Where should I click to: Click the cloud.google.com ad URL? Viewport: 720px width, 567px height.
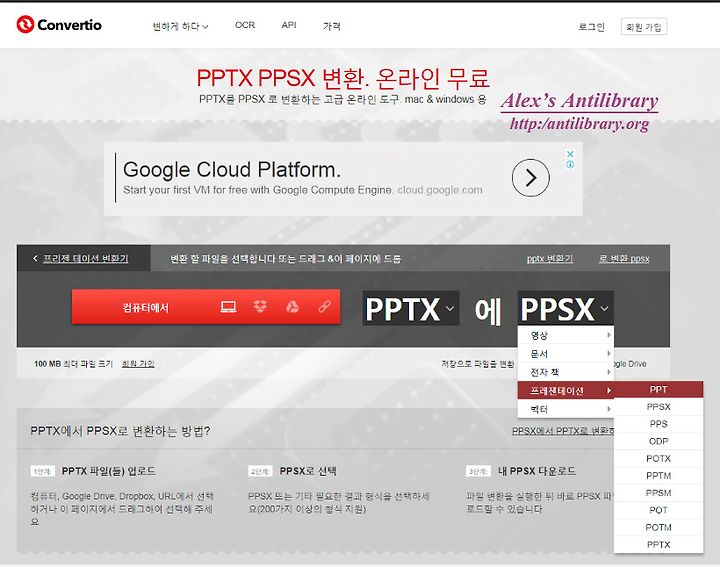440,190
